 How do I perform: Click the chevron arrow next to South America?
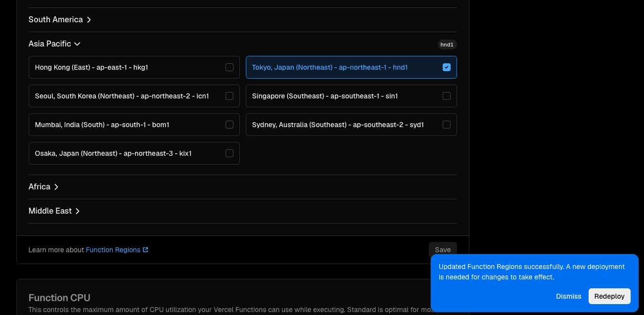click(89, 20)
